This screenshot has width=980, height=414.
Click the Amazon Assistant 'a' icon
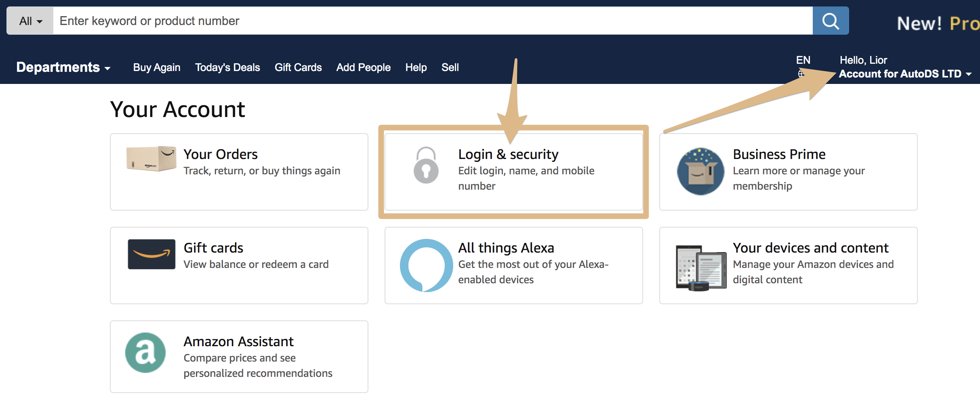coord(145,353)
